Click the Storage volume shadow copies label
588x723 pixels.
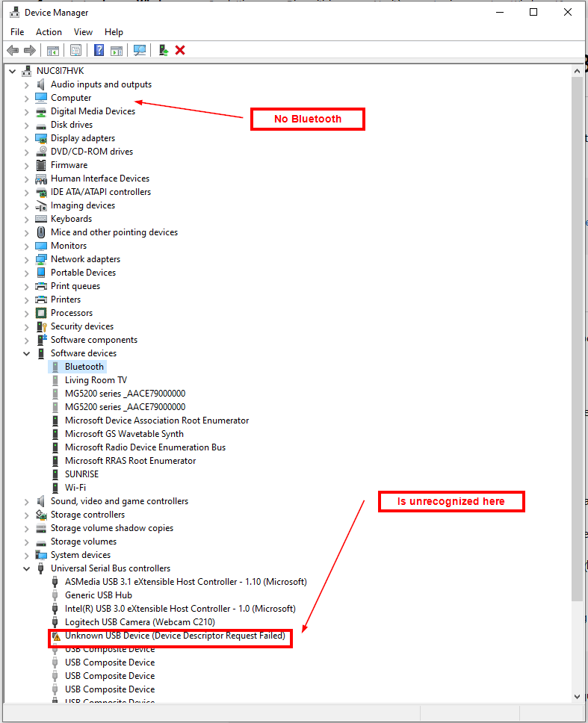pyautogui.click(x=112, y=528)
